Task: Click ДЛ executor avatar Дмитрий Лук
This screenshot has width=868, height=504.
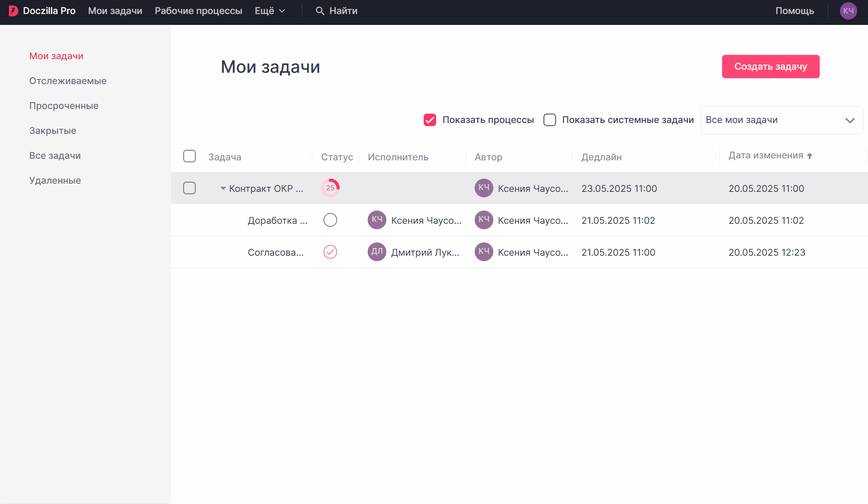Action: pos(377,252)
